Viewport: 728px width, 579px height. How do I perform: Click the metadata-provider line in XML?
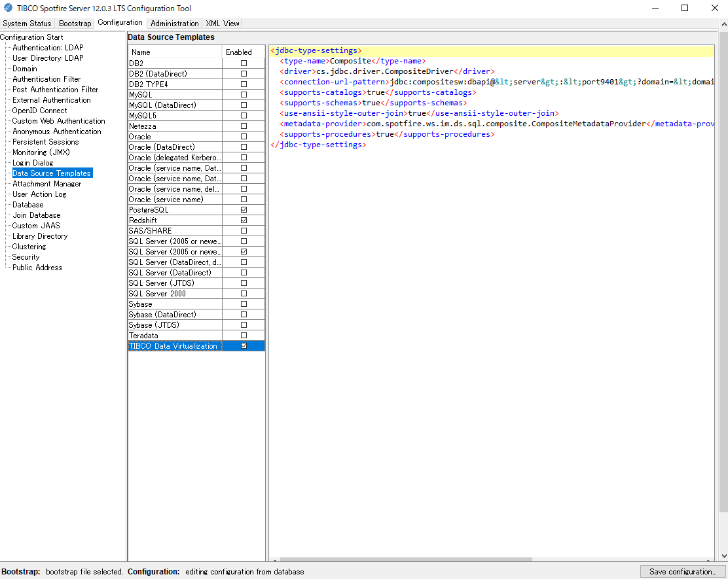(492, 124)
